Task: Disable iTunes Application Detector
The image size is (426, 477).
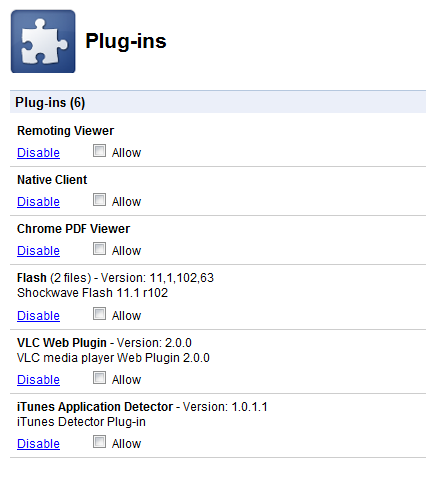Action: tap(38, 444)
